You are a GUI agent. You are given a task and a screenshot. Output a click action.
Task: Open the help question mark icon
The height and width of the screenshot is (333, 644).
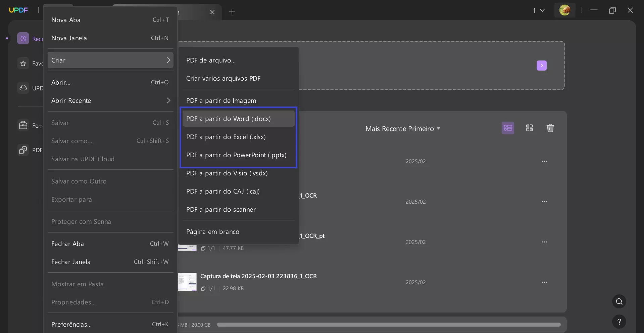pyautogui.click(x=619, y=322)
